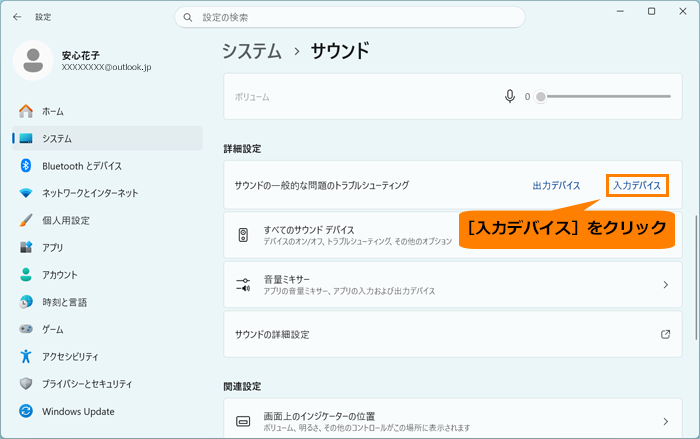Screen dimensions: 700x439
Task: Select ゲーム in the sidebar
Action: pos(107,329)
